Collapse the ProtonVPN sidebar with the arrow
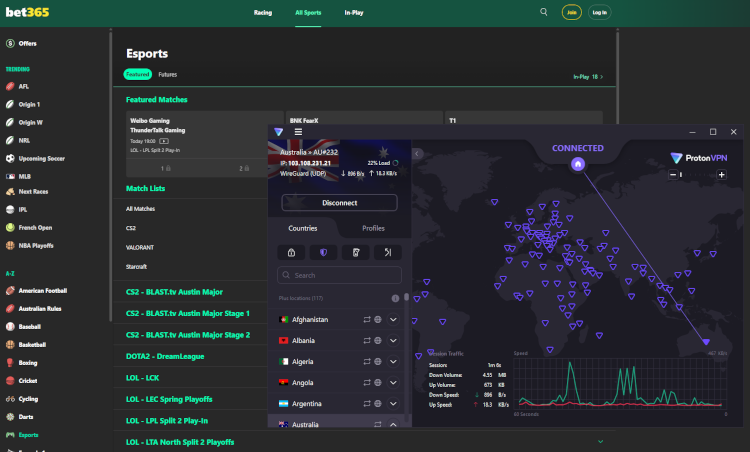The image size is (750, 452). 417,154
